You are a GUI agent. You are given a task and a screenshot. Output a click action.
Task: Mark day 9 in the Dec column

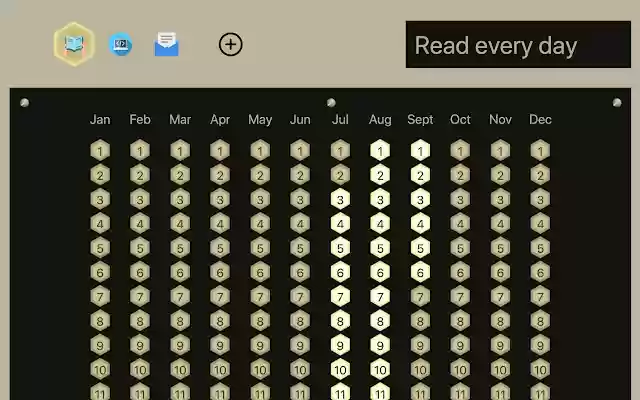click(x=540, y=345)
